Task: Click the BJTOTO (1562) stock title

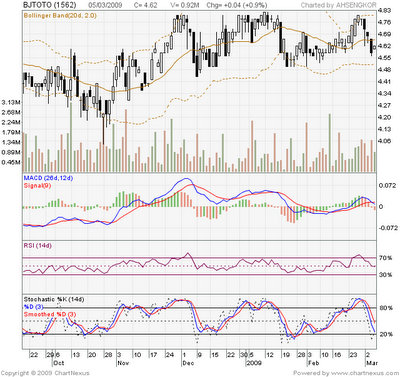Action: point(49,5)
